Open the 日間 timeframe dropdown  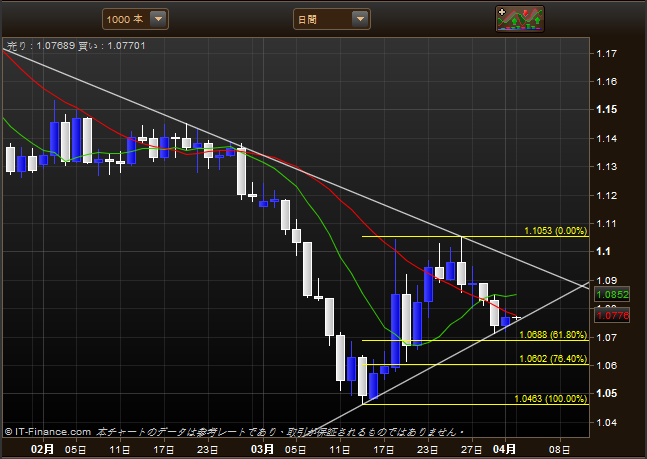point(331,19)
